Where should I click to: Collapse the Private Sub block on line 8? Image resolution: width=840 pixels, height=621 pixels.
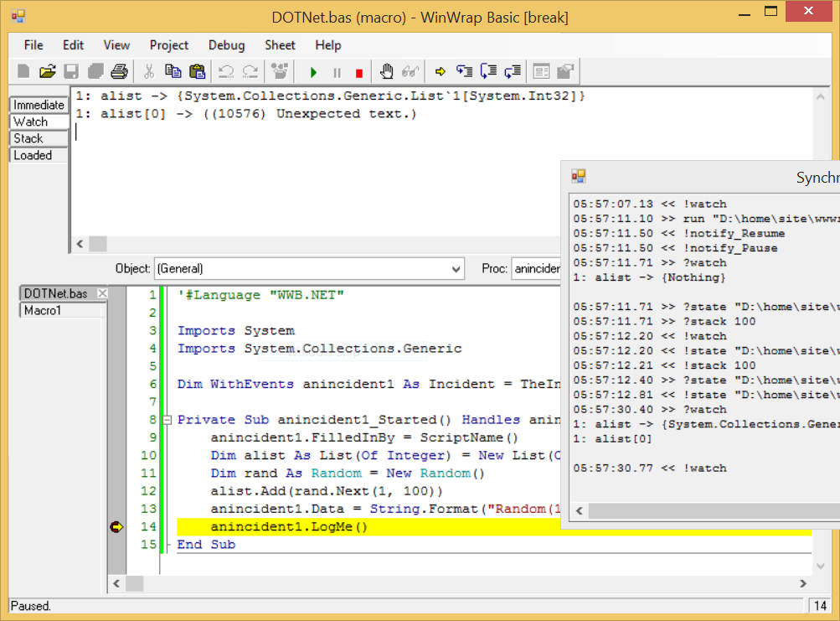[167, 420]
